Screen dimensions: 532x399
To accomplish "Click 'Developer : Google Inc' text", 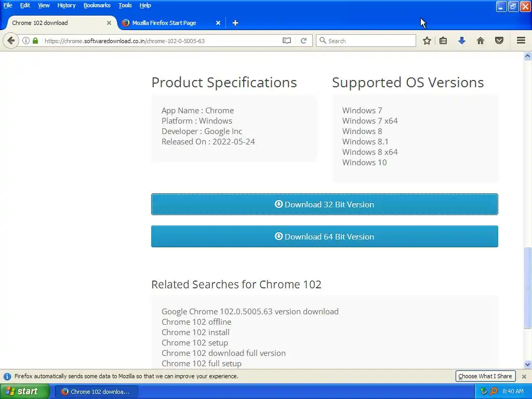I will (202, 131).
